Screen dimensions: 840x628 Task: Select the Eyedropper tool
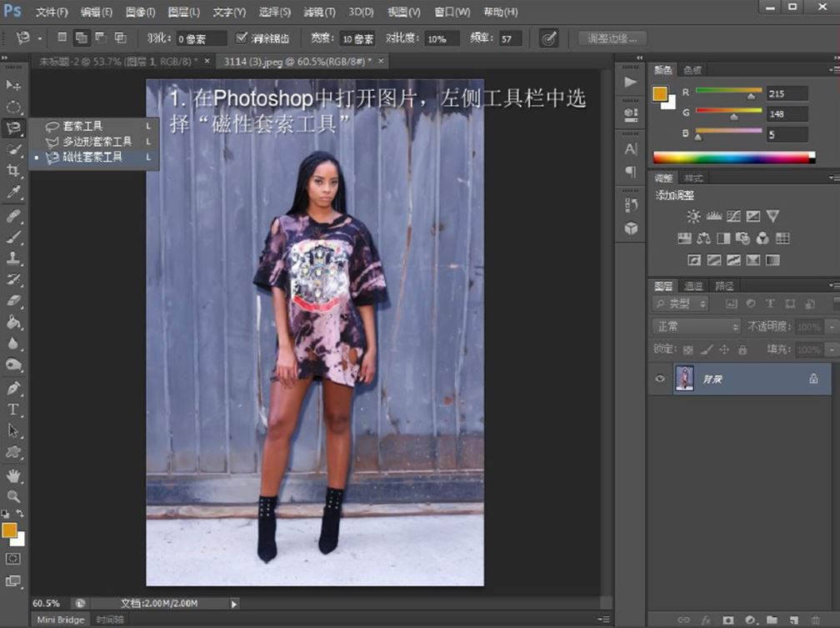pos(13,193)
